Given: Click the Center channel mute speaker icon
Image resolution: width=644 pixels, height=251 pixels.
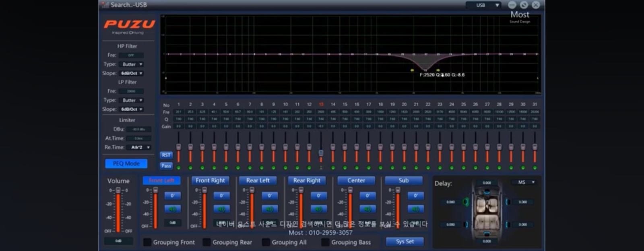Looking at the screenshot, I should (x=367, y=209).
